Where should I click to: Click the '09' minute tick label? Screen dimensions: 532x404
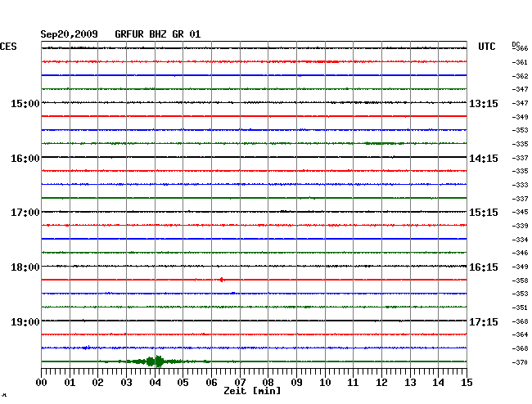tap(296, 383)
